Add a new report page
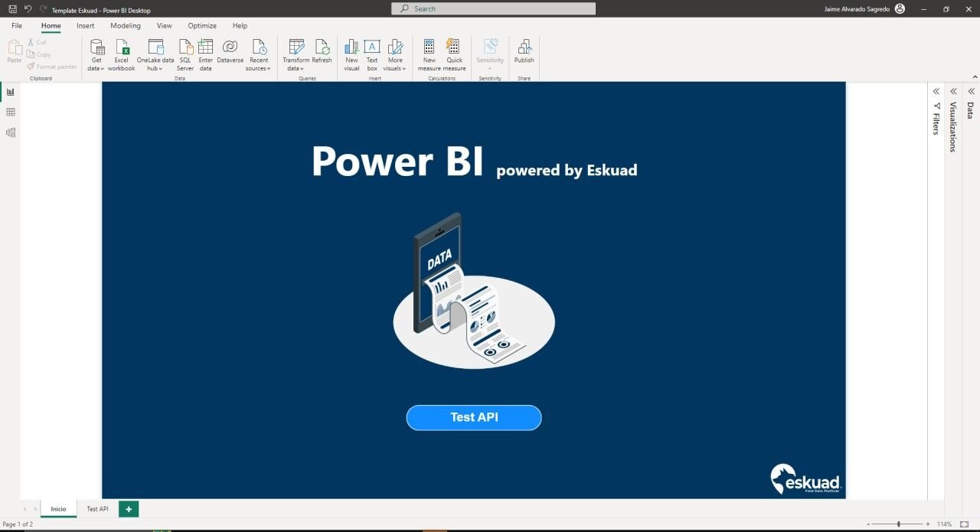 [x=129, y=509]
